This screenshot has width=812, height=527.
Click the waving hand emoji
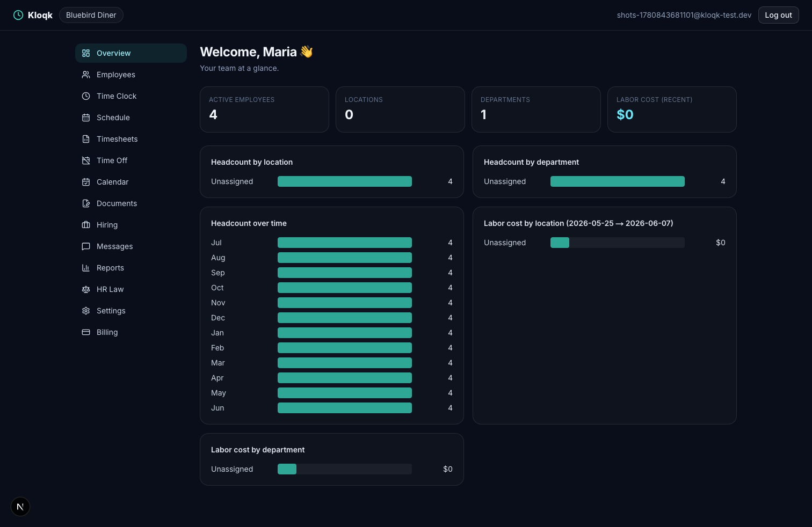(307, 52)
